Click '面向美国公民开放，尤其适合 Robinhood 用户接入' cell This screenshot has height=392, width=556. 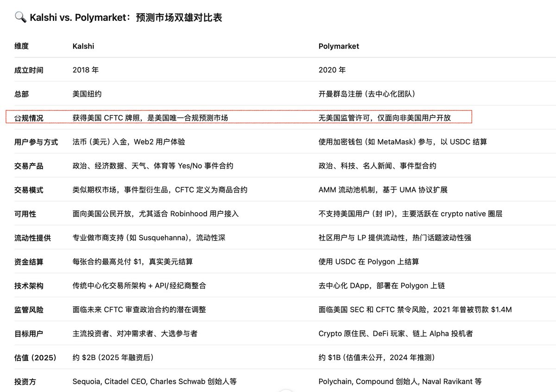pos(156,214)
